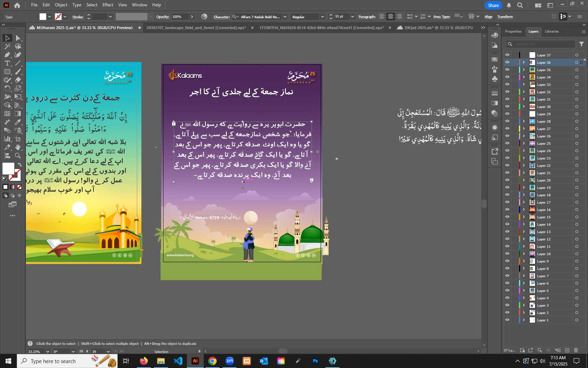Open the font family dropdown arrow

285,17
